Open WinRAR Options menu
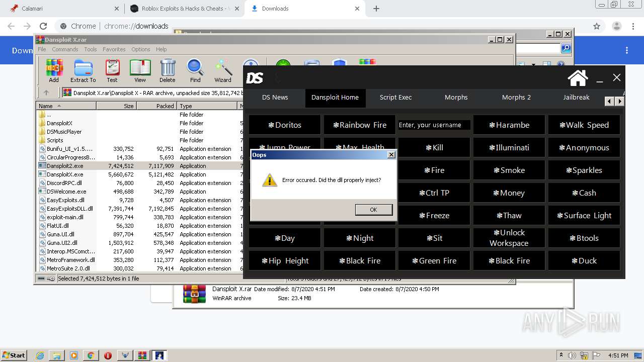This screenshot has height=362, width=644. point(141,49)
